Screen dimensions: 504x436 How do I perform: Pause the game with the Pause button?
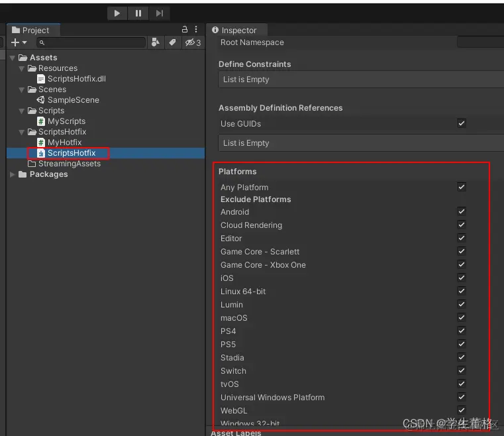coord(138,13)
